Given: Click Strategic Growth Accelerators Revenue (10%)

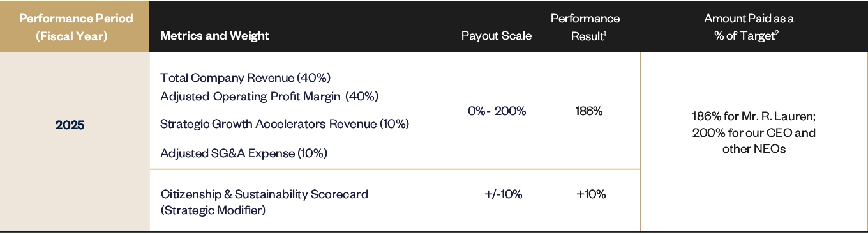Looking at the screenshot, I should point(284,124).
